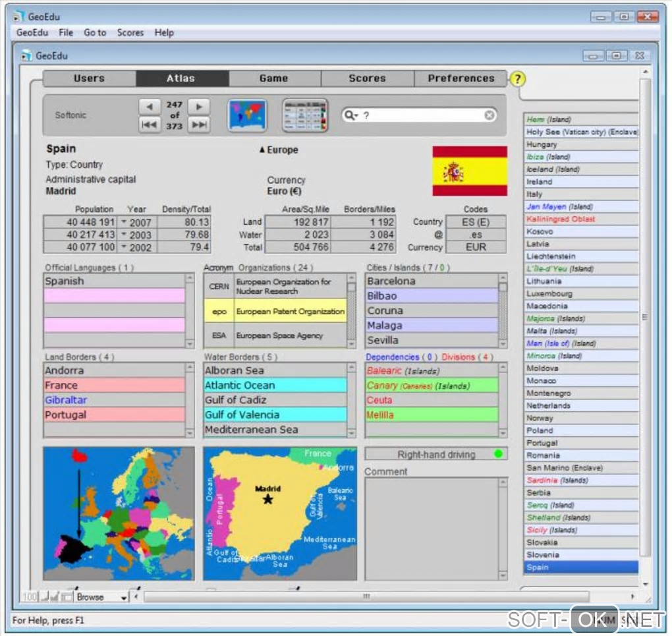Click the Spain flag image
672x636 pixels.
coord(470,171)
